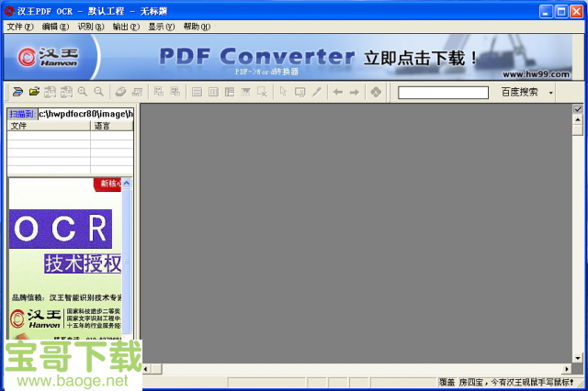Click vertical scrollbar up arrow in main view
Image resolution: width=588 pixels, height=391 pixels.
click(578, 119)
